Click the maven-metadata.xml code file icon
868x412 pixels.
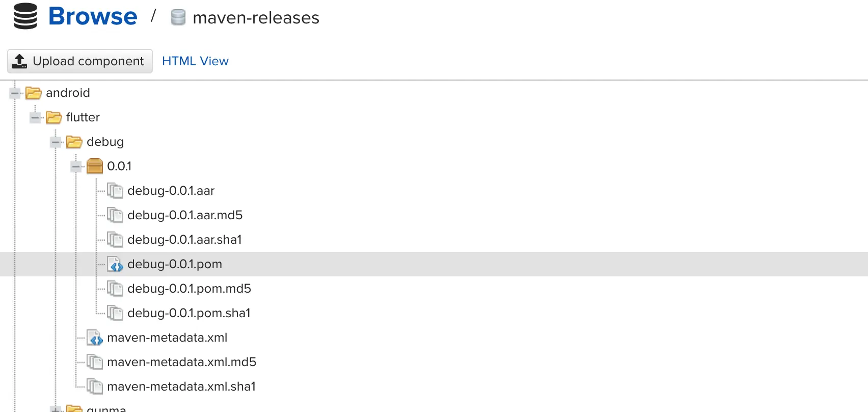pyautogui.click(x=95, y=338)
